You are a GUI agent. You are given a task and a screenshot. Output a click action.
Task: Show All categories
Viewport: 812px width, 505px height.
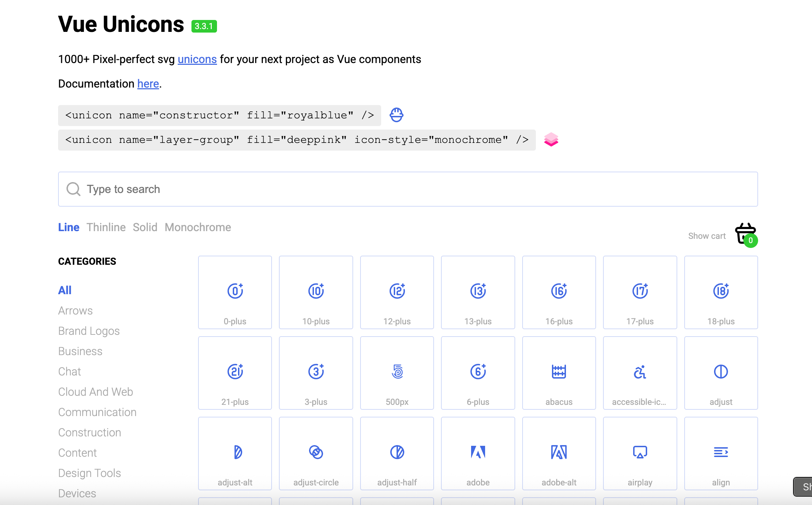65,290
